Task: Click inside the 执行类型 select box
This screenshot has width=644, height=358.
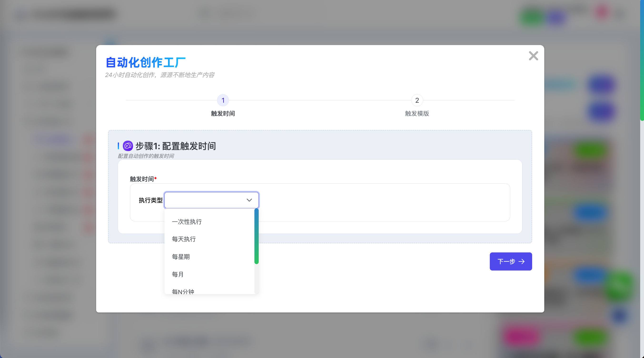Action: pyautogui.click(x=205, y=200)
